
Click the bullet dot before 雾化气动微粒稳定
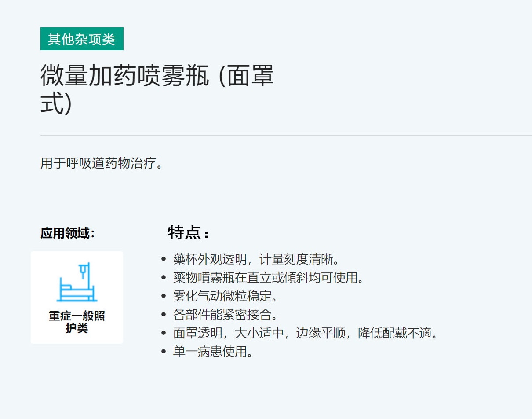tap(164, 296)
